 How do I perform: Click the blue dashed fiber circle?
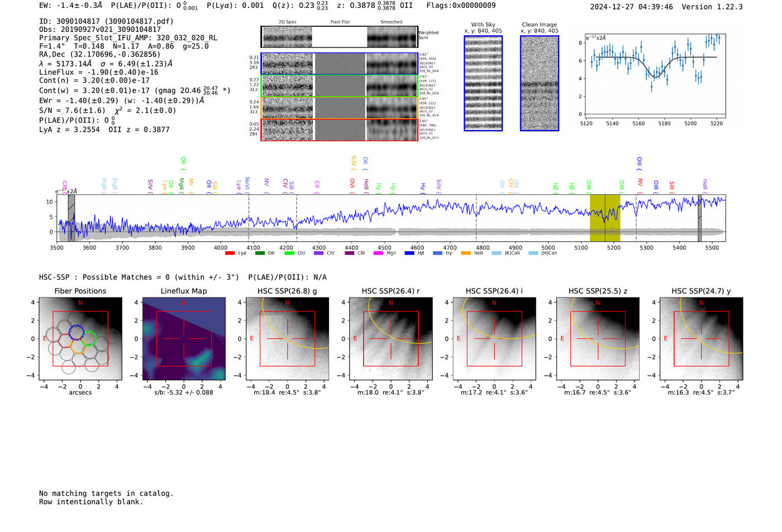76,333
